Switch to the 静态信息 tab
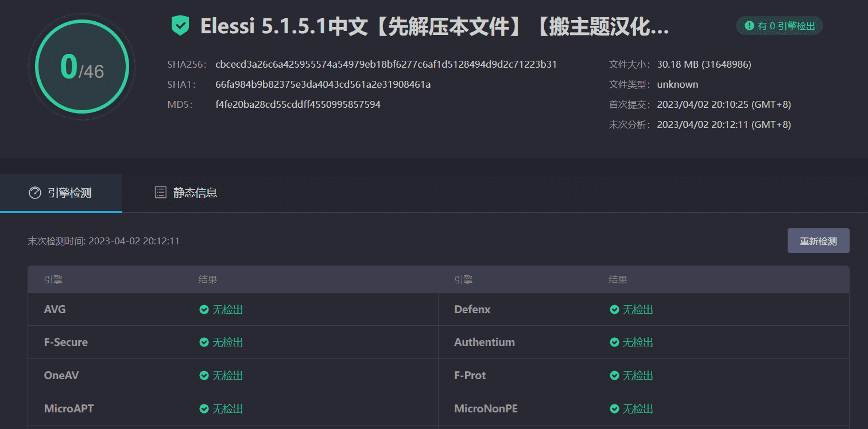 pyautogui.click(x=186, y=193)
